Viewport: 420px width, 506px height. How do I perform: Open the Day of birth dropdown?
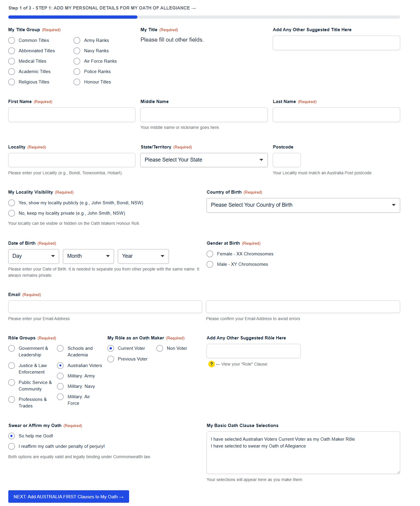pyautogui.click(x=34, y=256)
